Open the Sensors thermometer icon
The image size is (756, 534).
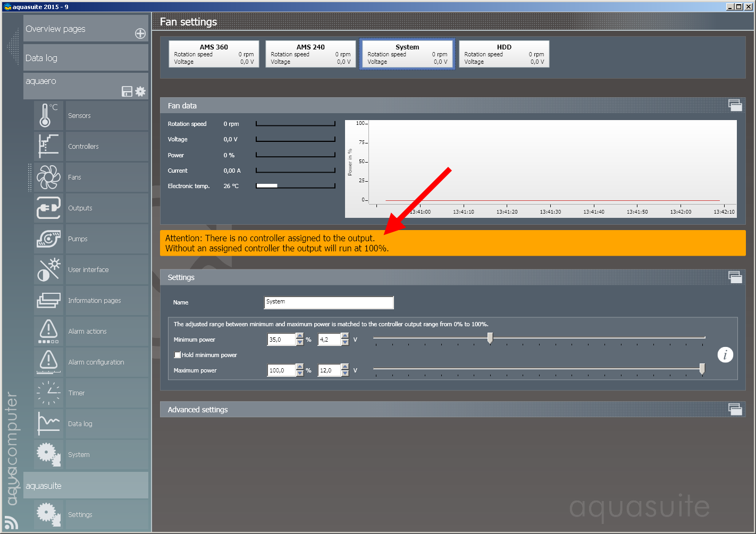click(48, 115)
